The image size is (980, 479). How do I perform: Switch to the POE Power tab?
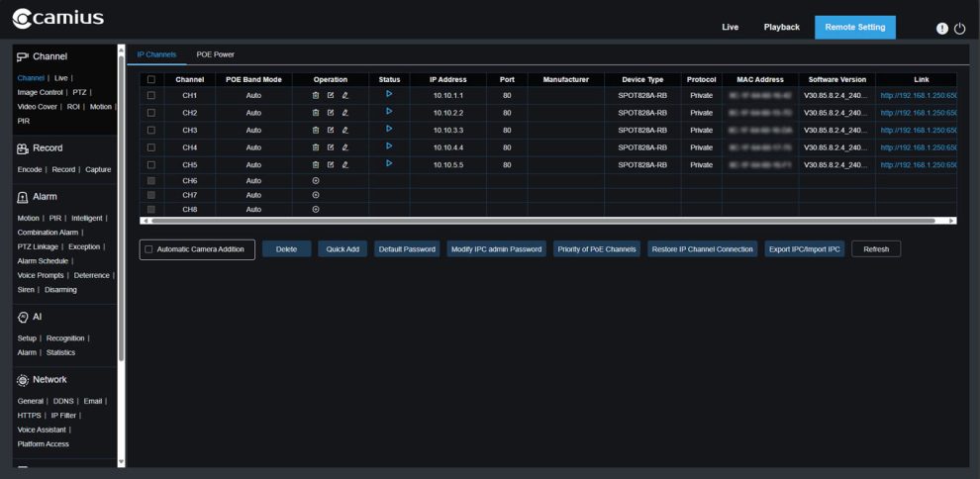215,53
